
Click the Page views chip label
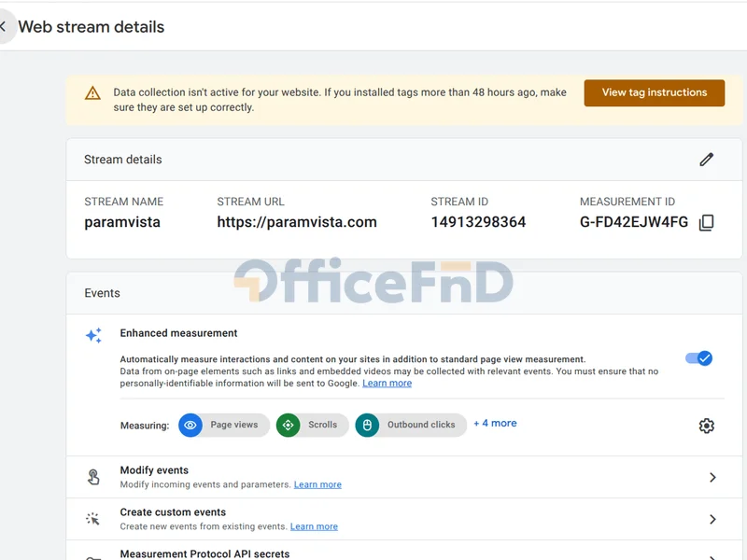point(234,425)
